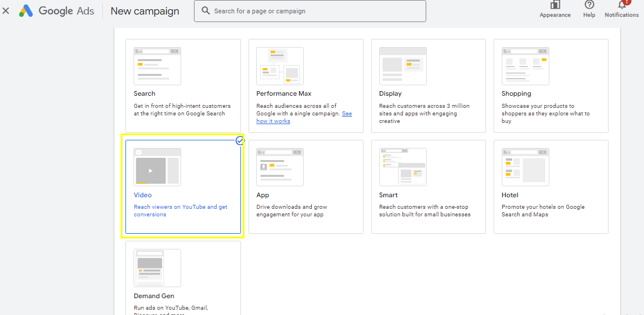Click 'Drive downloads and grow engagement' text
The height and width of the screenshot is (315, 644).
pos(292,211)
